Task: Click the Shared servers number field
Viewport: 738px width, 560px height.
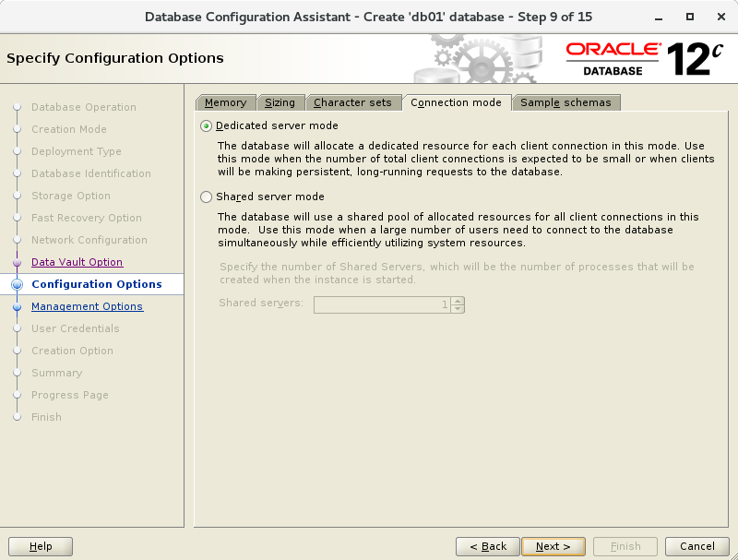Action: [382, 305]
